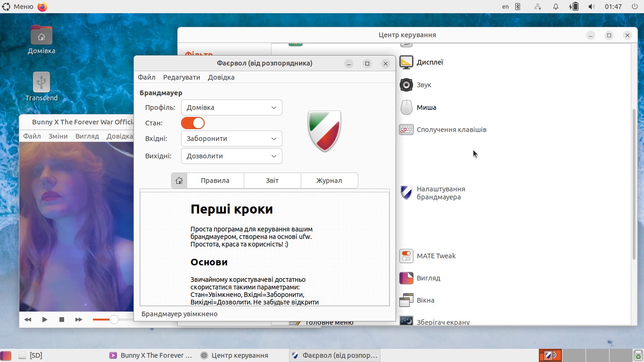Open Firefox from the top panel
Viewport: 644px width, 362px height.
[x=42, y=7]
